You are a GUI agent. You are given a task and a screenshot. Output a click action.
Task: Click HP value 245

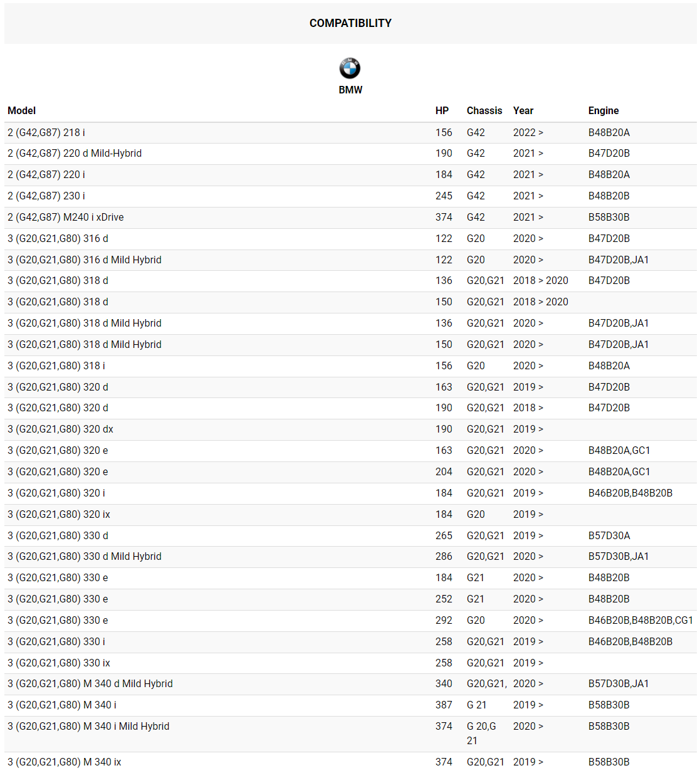point(444,196)
